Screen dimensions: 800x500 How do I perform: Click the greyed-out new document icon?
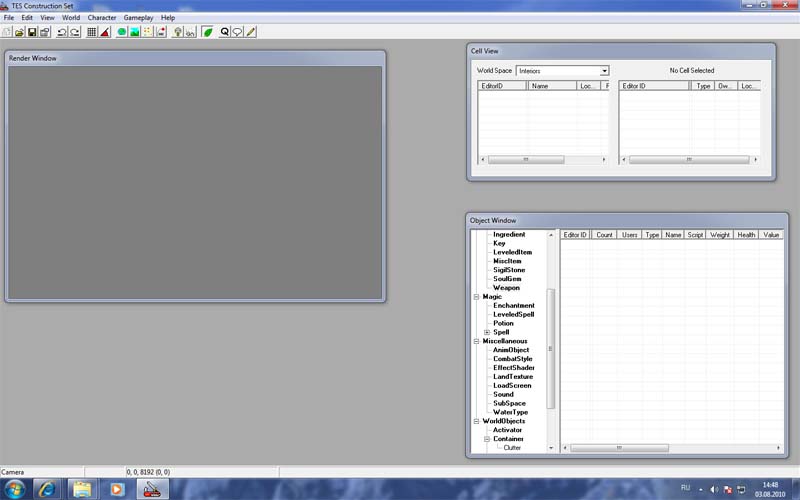[7, 32]
